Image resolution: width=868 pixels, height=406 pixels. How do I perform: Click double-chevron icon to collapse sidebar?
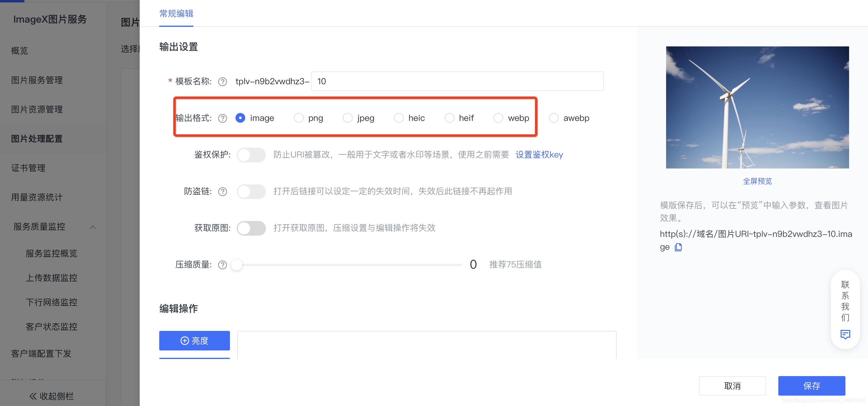pyautogui.click(x=33, y=396)
